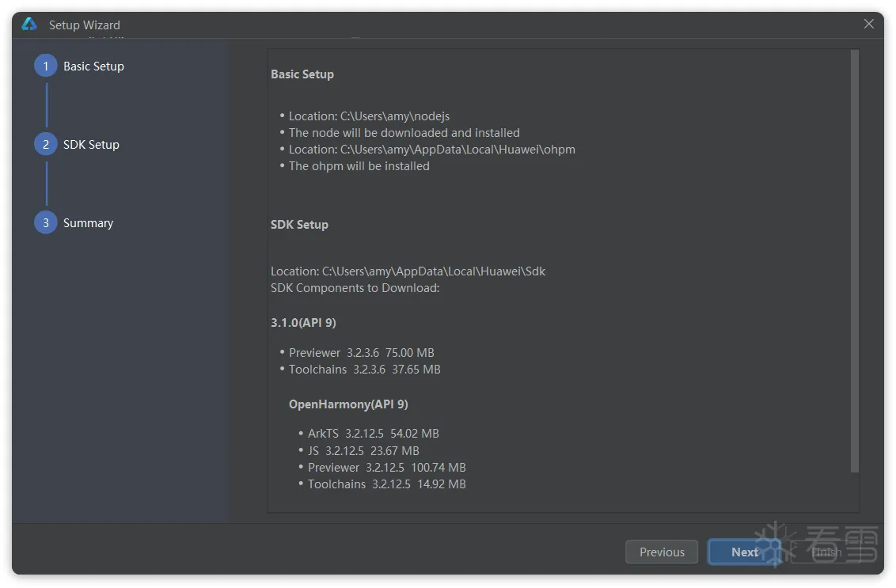The image size is (896, 588).
Task: Click the summary pane vertical scrollbar
Action: pos(854,261)
